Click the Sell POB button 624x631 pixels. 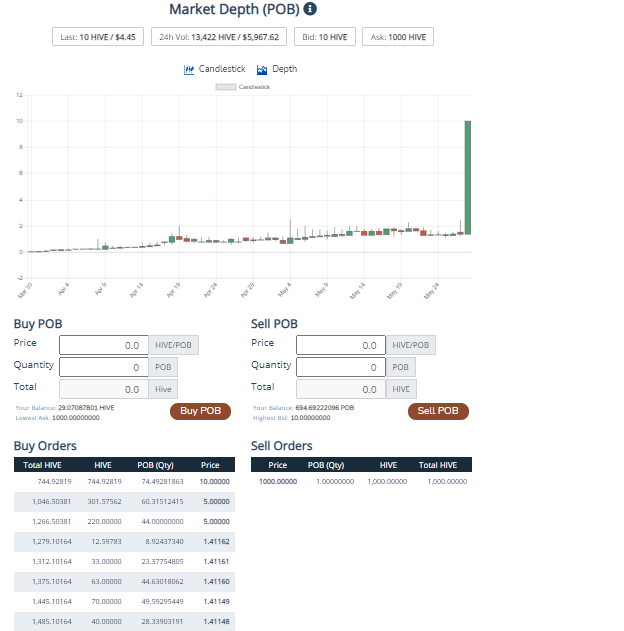(x=438, y=411)
